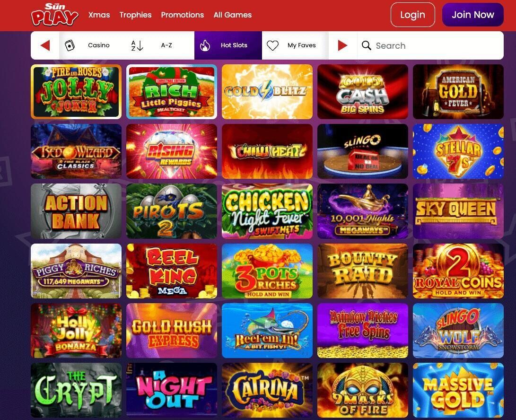Click the A-Z sort icon

pos(137,45)
